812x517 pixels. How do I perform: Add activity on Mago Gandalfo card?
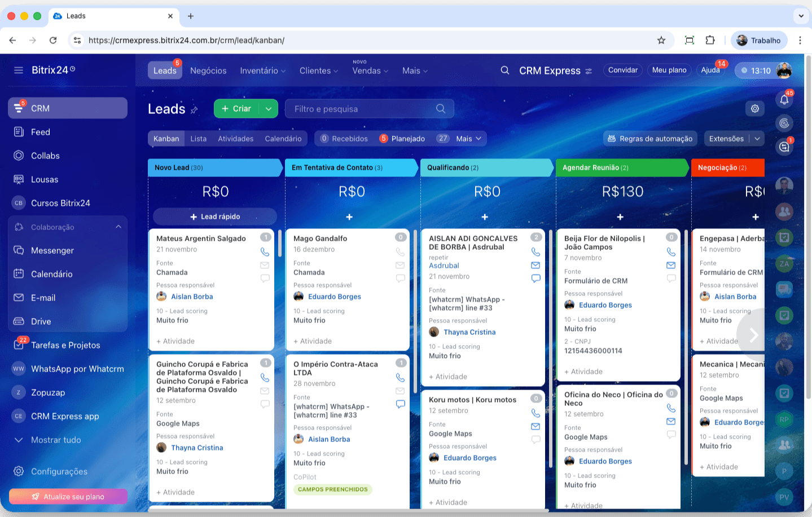pyautogui.click(x=313, y=341)
